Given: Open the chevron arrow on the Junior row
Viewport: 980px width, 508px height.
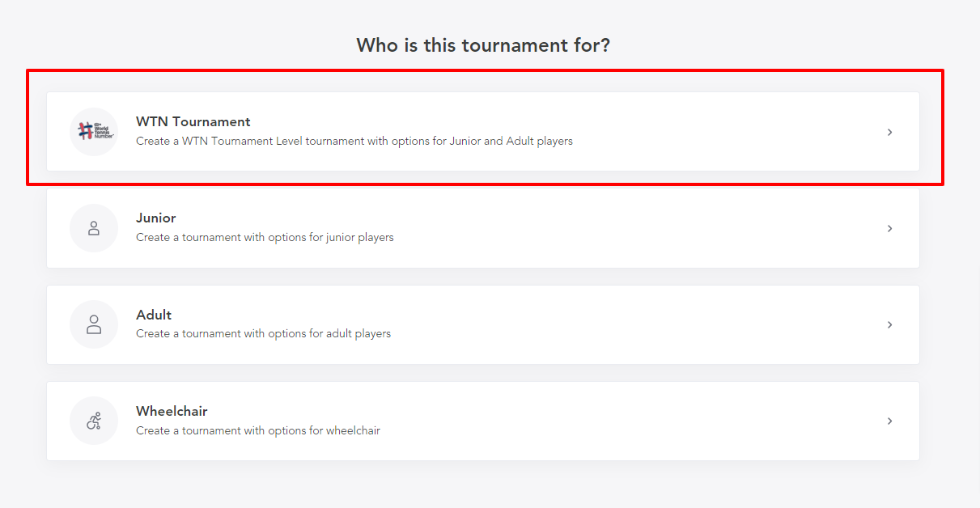Looking at the screenshot, I should [x=889, y=228].
